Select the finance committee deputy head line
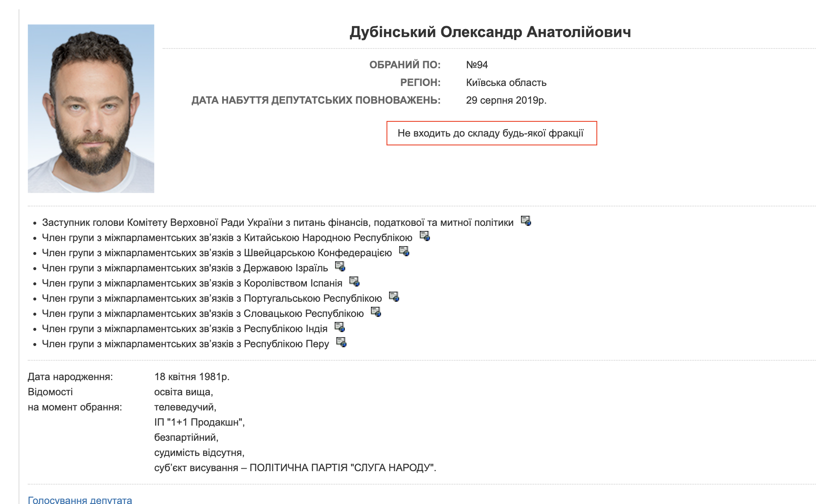Viewport: 816px width, 504px height. pos(278,223)
